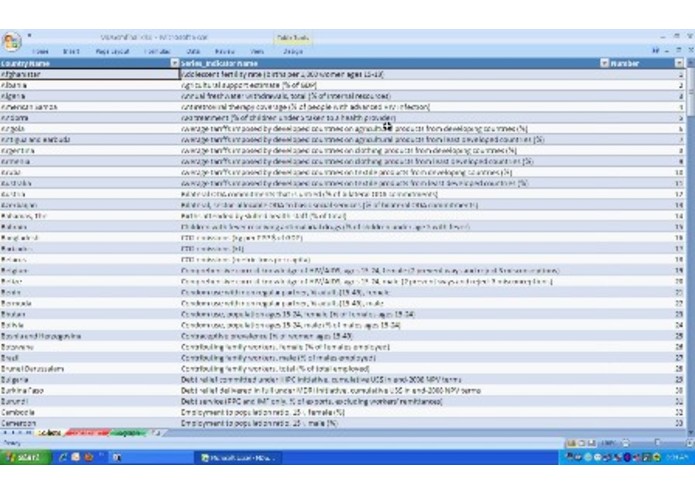Click the scroll down arrow of the vertical scrollbar
Viewport: 695px width, 494px height.
coord(691,432)
